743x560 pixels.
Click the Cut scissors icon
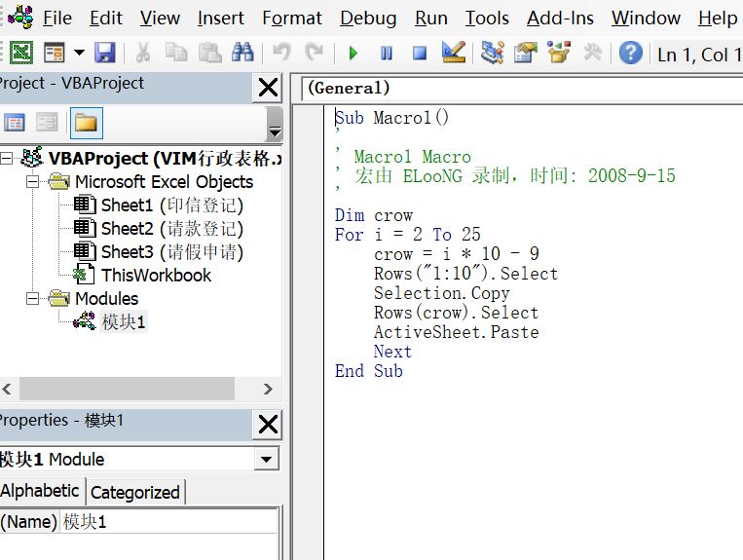point(142,53)
